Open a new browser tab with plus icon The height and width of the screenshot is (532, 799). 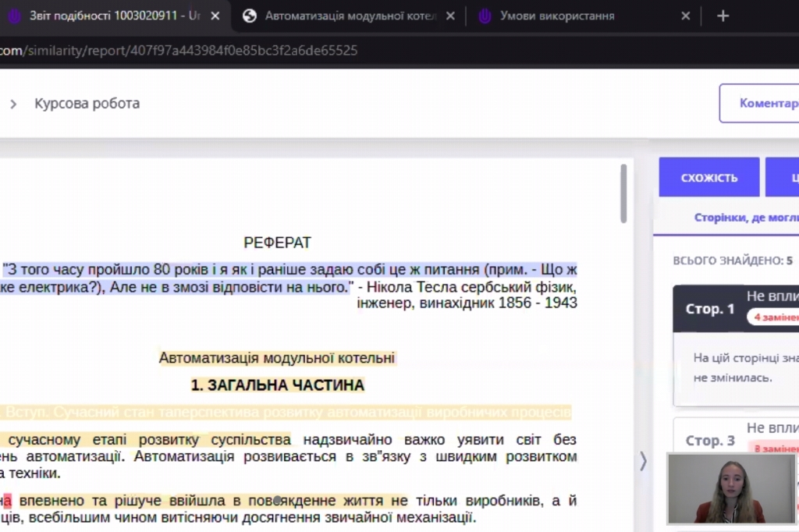[723, 16]
